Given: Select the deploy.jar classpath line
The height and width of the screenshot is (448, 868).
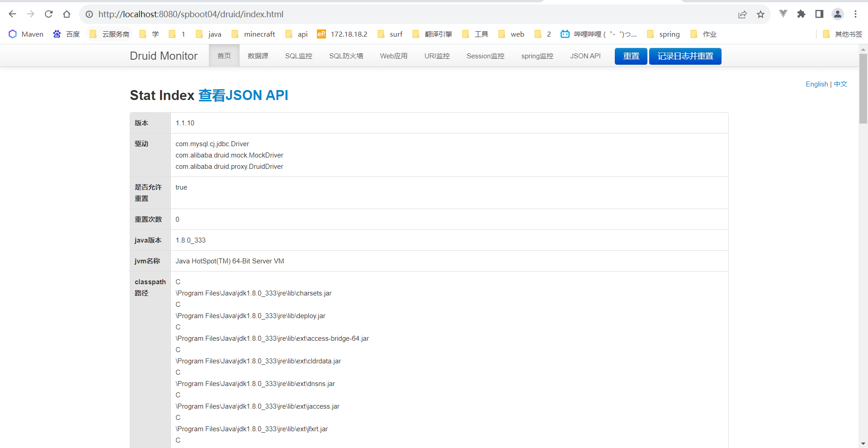Looking at the screenshot, I should [x=250, y=316].
